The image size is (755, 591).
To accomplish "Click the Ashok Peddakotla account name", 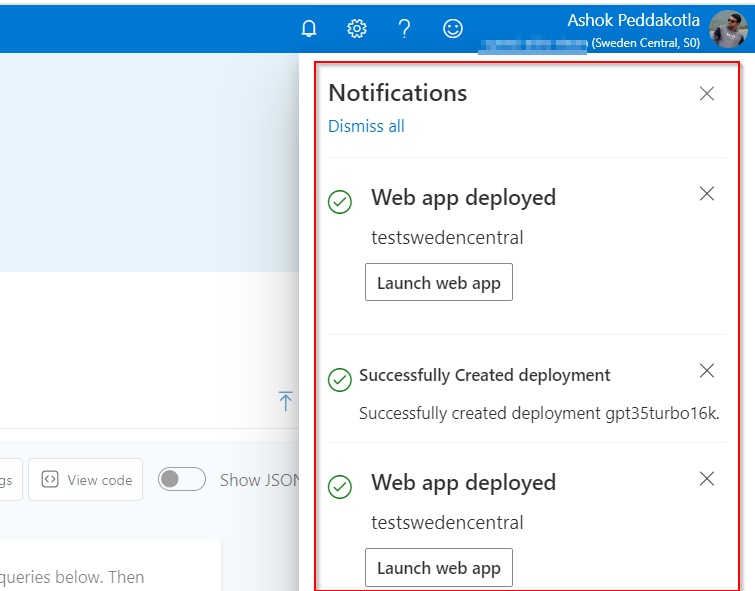I will (x=634, y=20).
